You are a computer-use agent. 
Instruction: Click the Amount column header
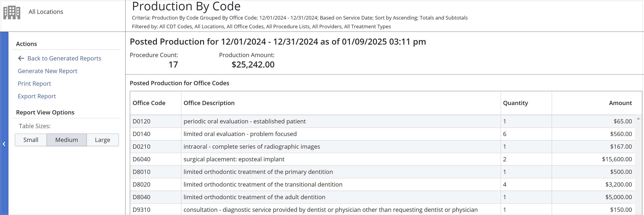click(620, 103)
